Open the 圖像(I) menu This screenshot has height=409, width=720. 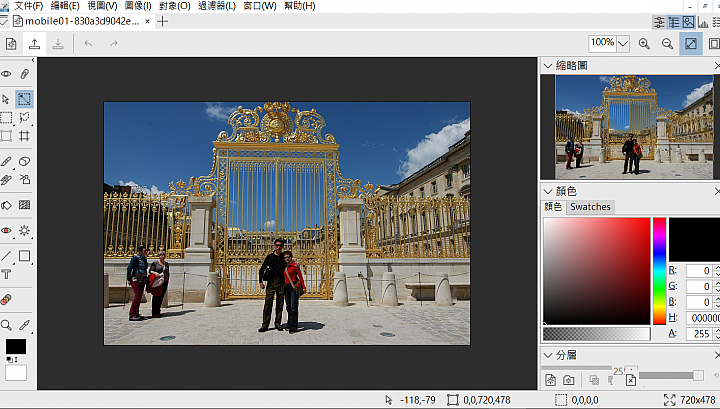tap(138, 6)
